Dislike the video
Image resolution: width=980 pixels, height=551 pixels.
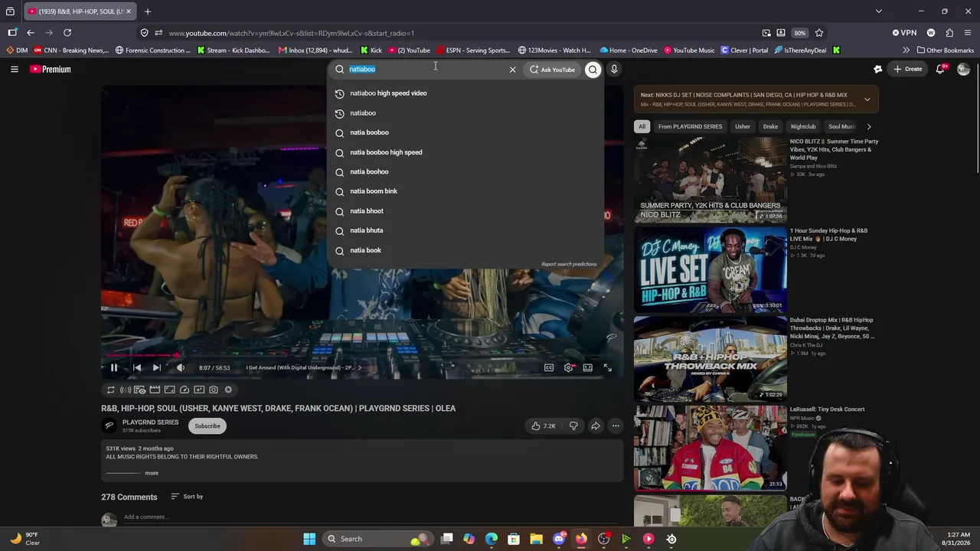573,426
